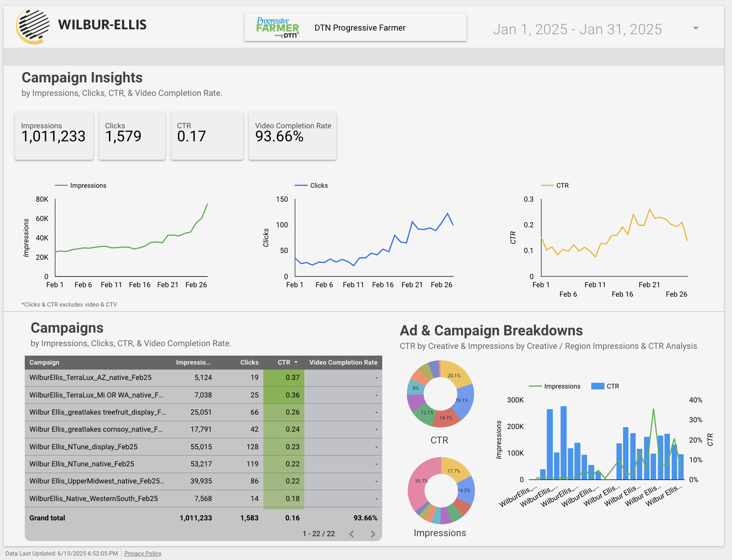Select the Impressions scorecard showing 1,011,233
Viewport: 732px width, 560px height.
pos(54,135)
